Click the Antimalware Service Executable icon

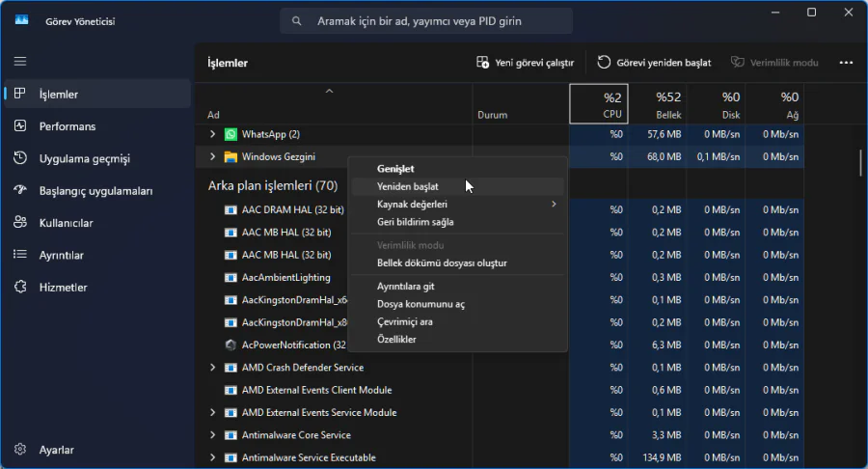[231, 458]
